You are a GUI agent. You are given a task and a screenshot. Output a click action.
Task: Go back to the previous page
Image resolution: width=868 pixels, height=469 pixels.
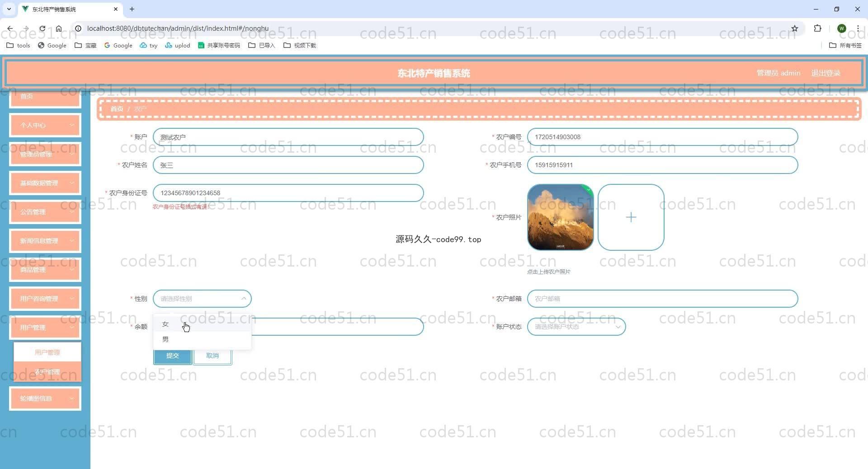10,28
